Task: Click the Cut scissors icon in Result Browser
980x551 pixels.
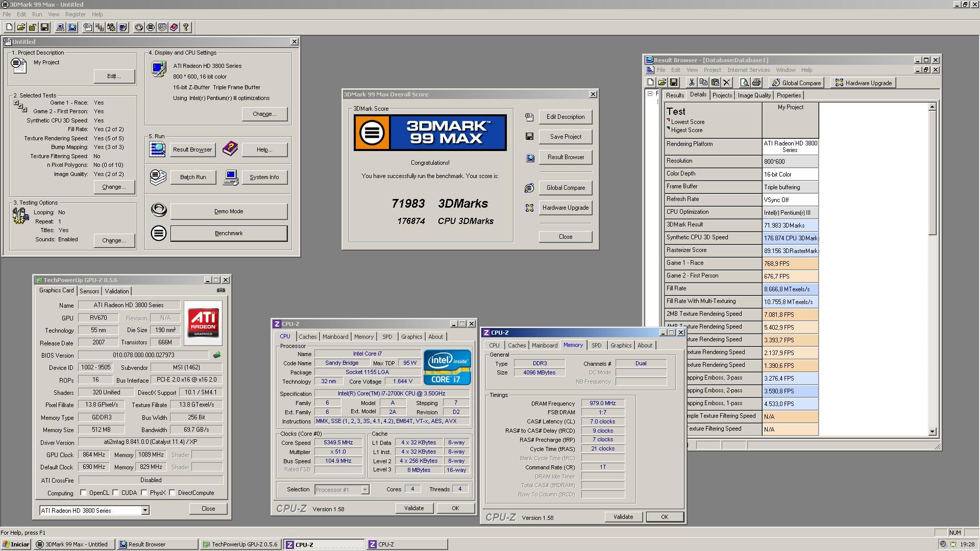Action: click(692, 83)
